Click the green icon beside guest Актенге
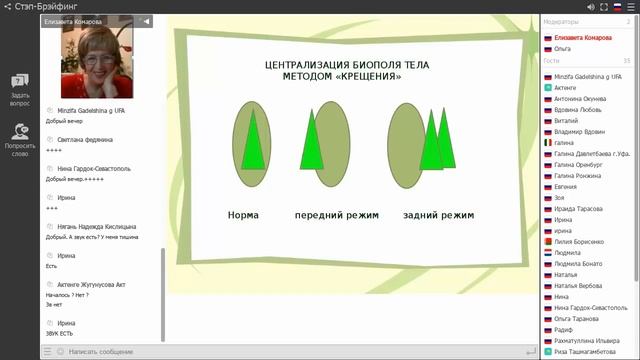 click(x=548, y=88)
